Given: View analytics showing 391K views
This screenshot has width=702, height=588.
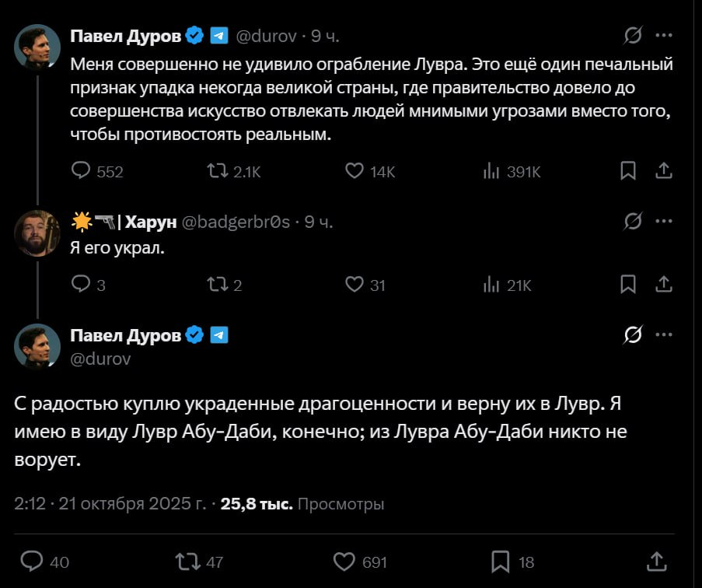Looking at the screenshot, I should pos(491,172).
